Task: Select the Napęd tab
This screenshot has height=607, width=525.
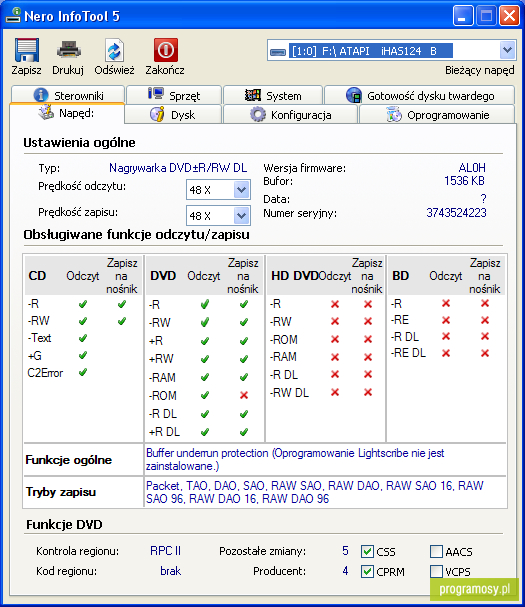Action: point(67,113)
